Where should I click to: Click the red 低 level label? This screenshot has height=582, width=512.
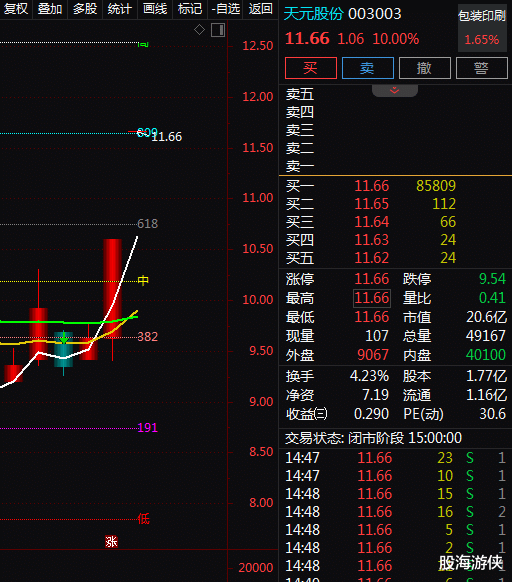pyautogui.click(x=143, y=519)
